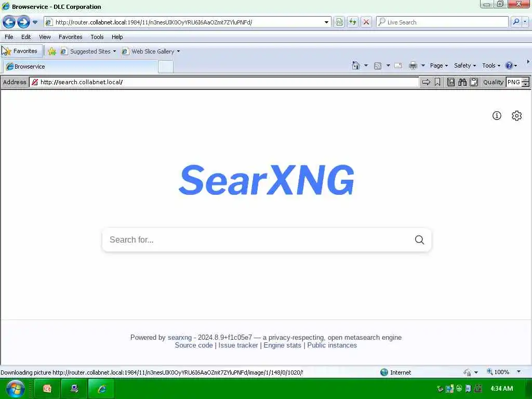Open the View menu
The height and width of the screenshot is (399, 532).
[x=45, y=37]
